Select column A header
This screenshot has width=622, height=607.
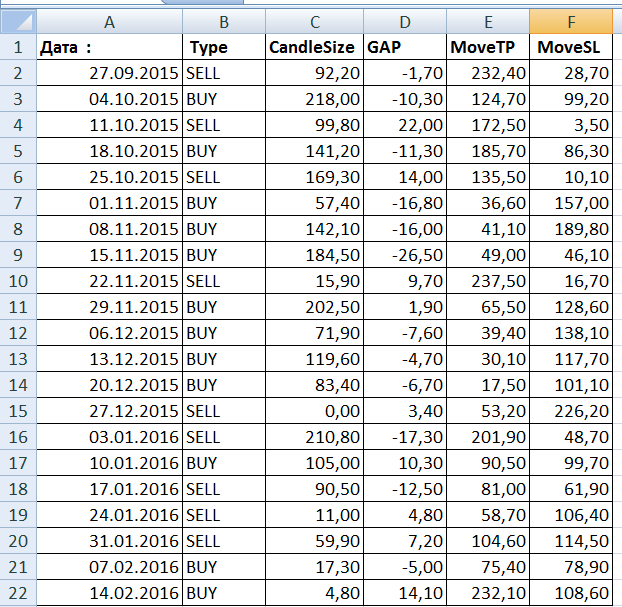[x=109, y=22]
